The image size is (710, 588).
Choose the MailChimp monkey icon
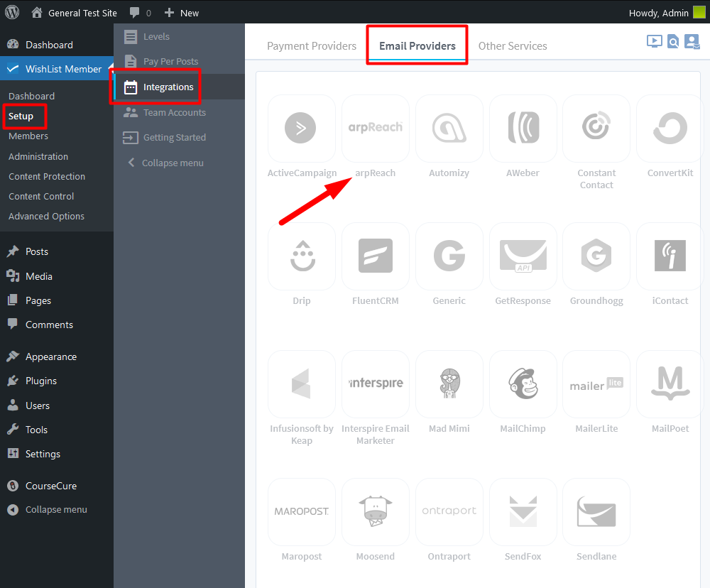(523, 384)
